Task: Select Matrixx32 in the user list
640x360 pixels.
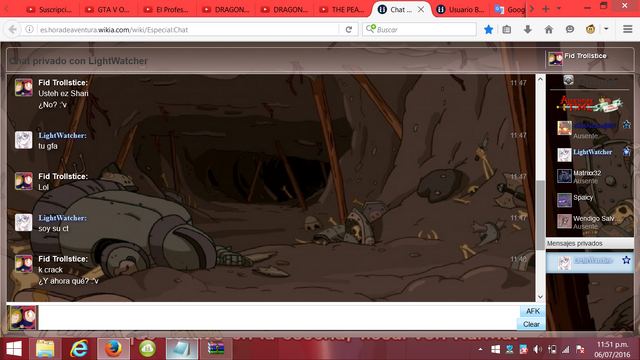Action: pos(587,173)
